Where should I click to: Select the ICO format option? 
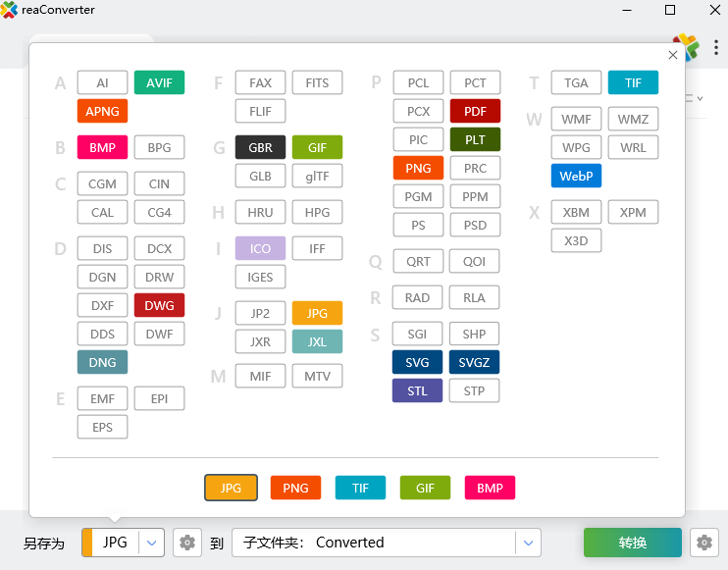point(260,249)
